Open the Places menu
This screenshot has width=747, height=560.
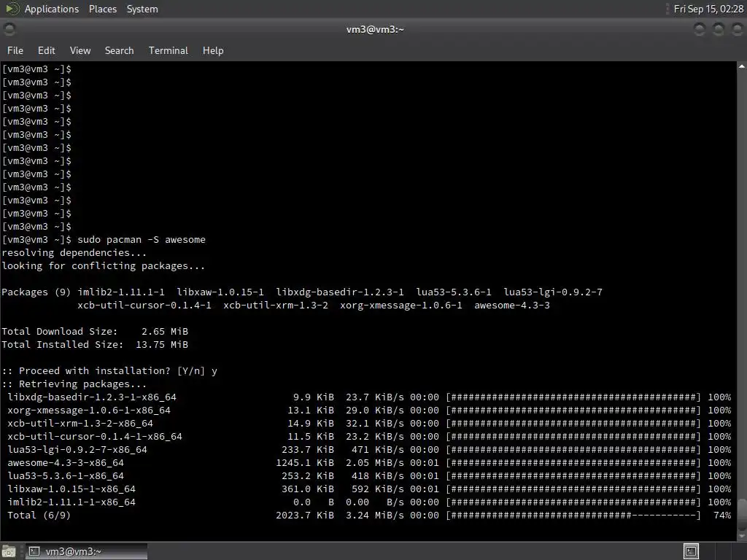[x=102, y=9]
